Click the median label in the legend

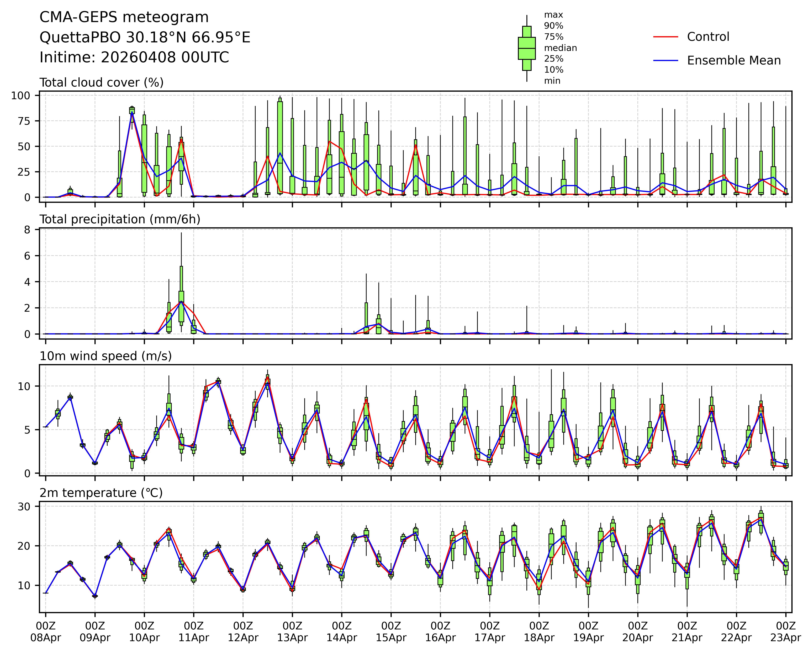click(x=560, y=48)
